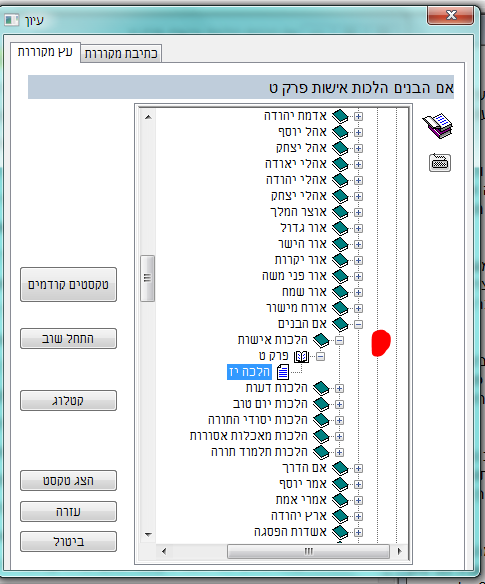Click the book icon next to אוצר המלך
Image resolution: width=485 pixels, height=584 pixels.
340,212
